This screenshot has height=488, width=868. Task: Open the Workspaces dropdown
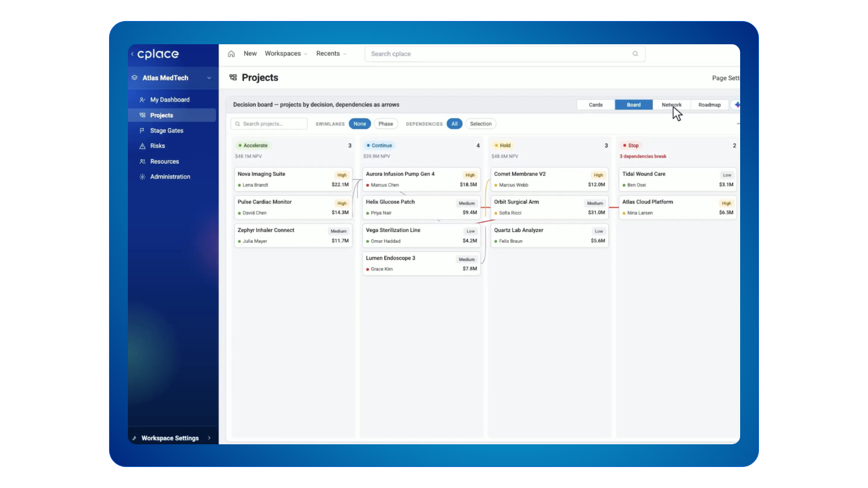click(x=286, y=54)
